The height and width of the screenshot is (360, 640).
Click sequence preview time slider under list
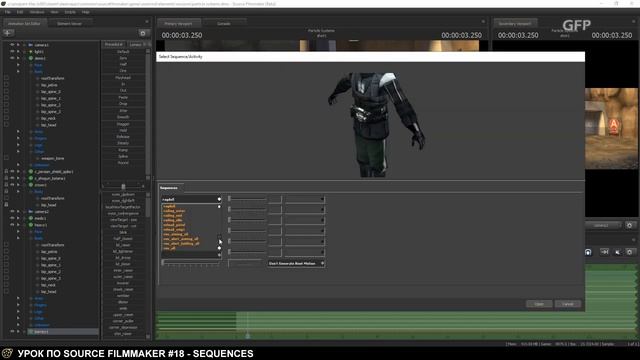[191, 262]
